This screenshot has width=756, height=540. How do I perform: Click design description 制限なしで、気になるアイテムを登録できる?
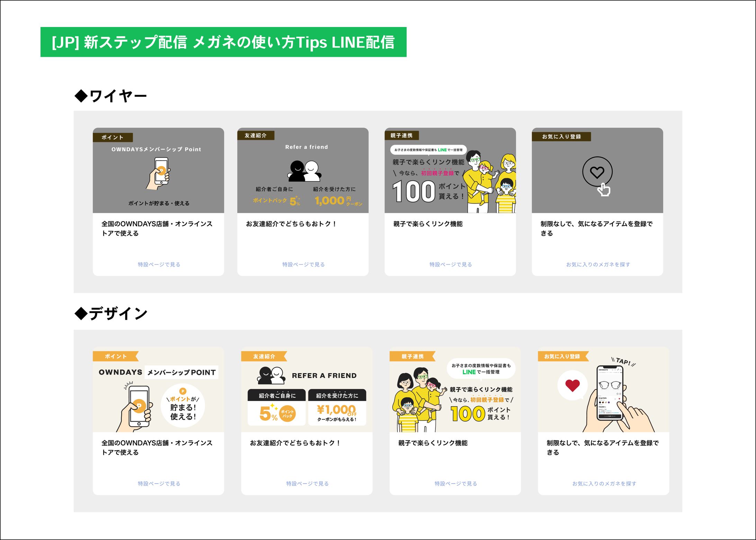(x=603, y=448)
